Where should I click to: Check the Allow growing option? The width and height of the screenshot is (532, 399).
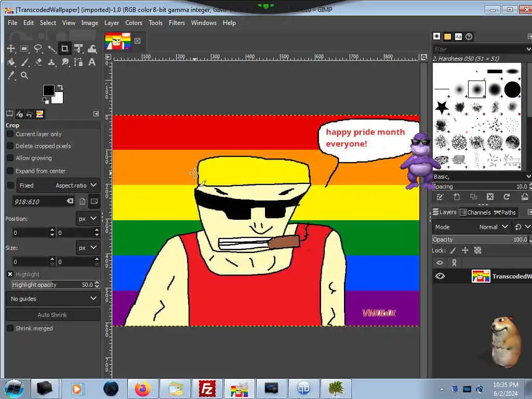10,158
